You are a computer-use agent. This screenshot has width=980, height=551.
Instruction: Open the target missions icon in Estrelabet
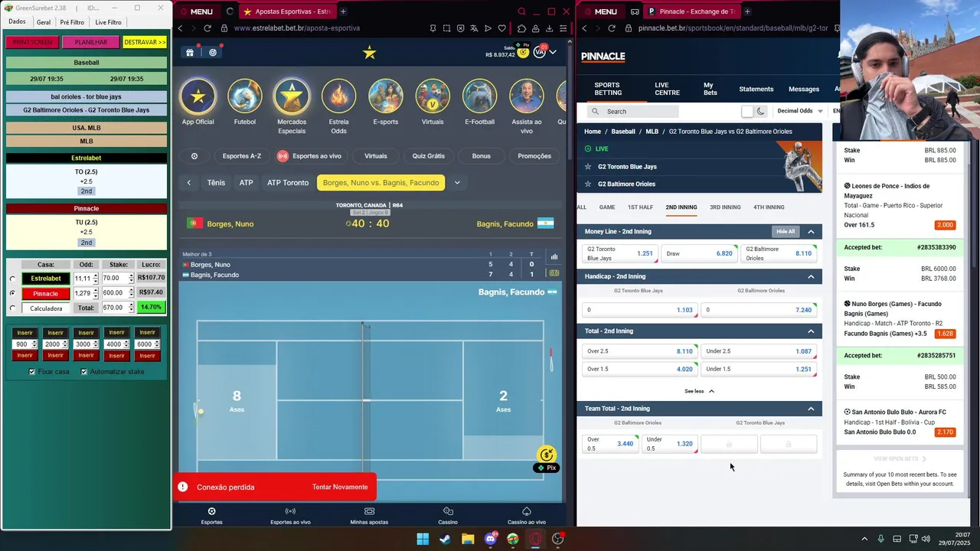point(213,52)
